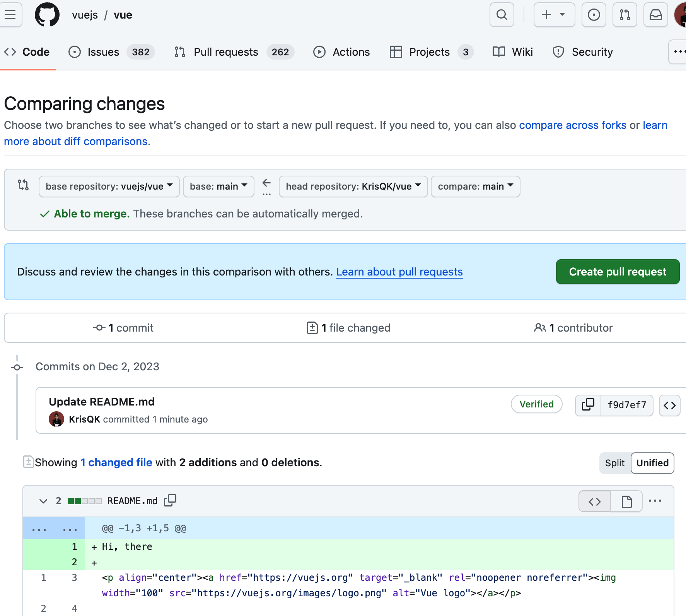Jump to the 1 commit section

click(x=123, y=328)
